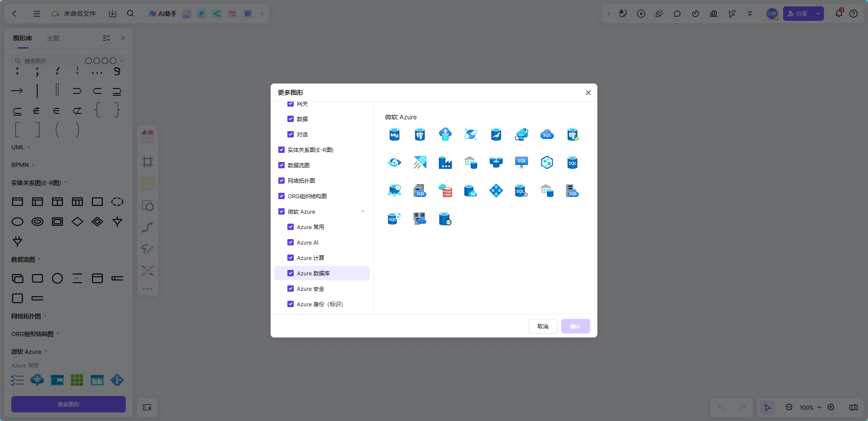This screenshot has height=421, width=868.
Task: Collapse 数据流图 section in sidebar
Action: coord(39,259)
